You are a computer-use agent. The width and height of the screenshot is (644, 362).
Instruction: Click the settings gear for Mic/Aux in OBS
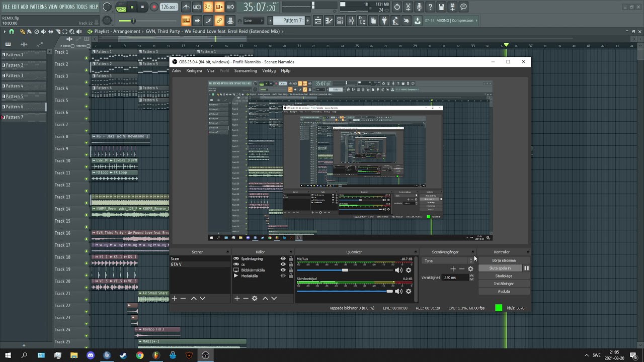(409, 270)
